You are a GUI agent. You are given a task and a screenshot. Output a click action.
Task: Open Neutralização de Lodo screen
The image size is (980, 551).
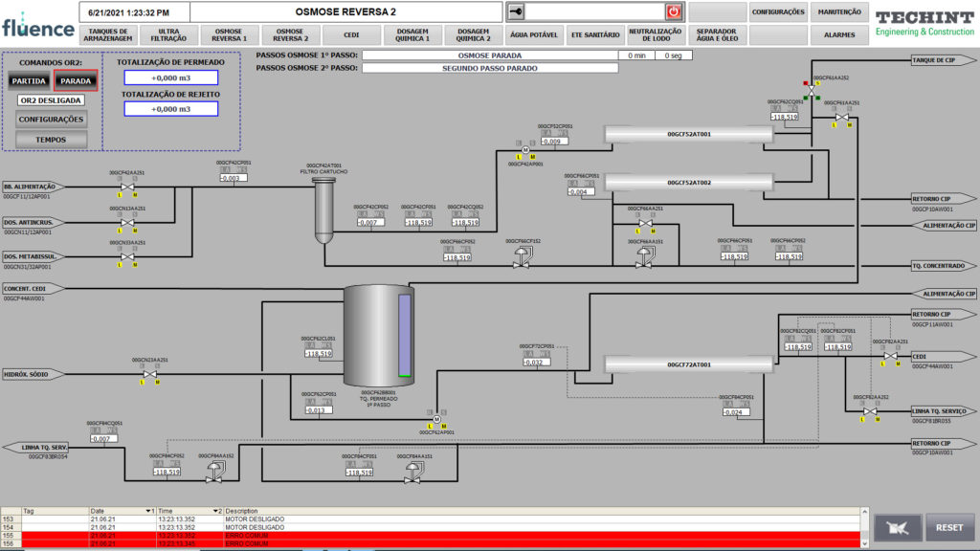click(656, 35)
